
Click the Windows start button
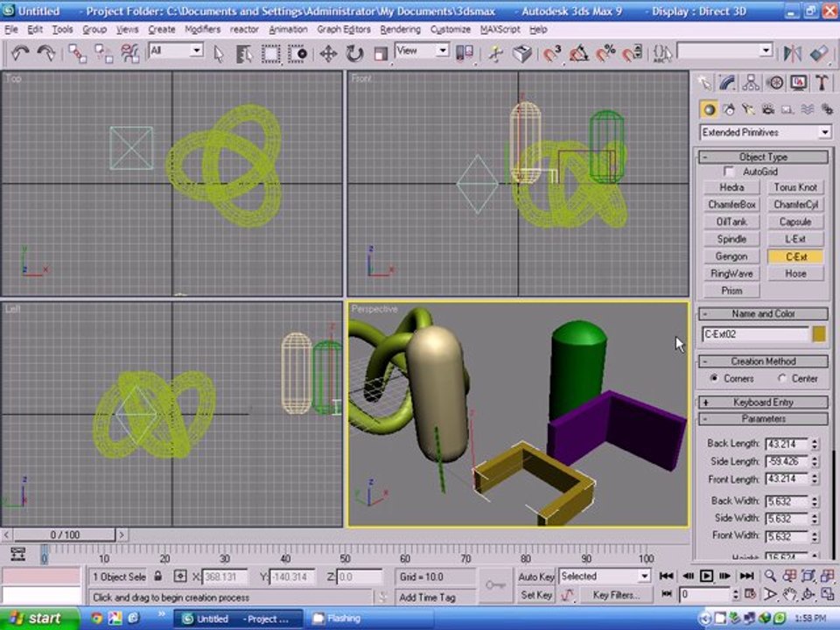pos(39,619)
